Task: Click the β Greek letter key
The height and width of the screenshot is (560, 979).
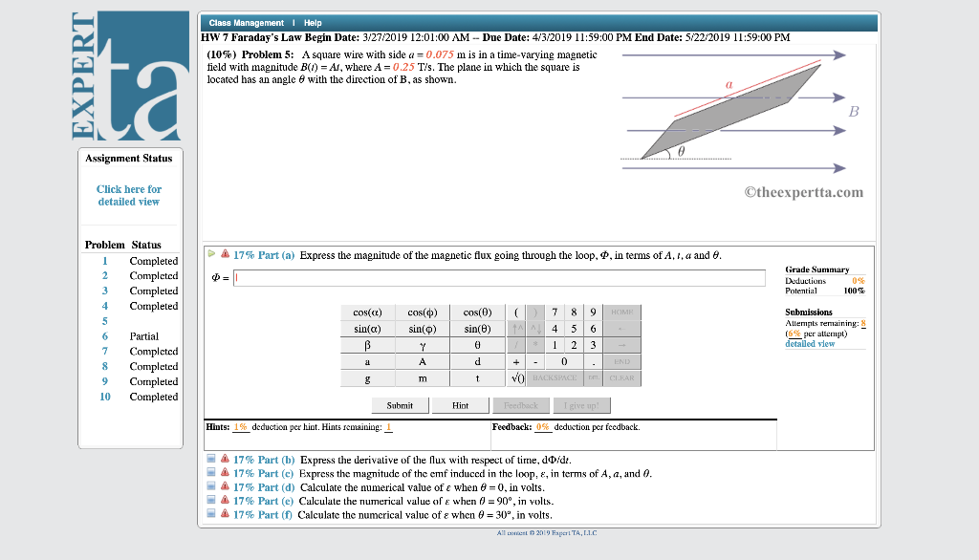Action: pos(368,345)
